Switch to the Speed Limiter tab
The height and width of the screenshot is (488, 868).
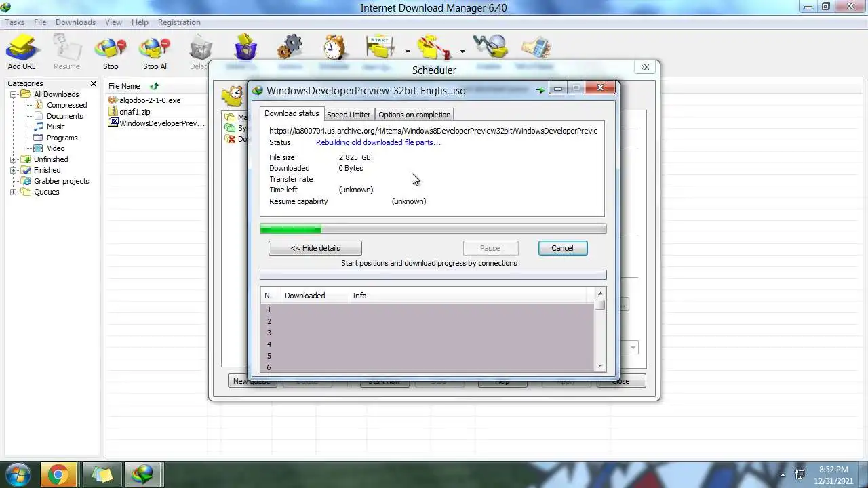[349, 115]
